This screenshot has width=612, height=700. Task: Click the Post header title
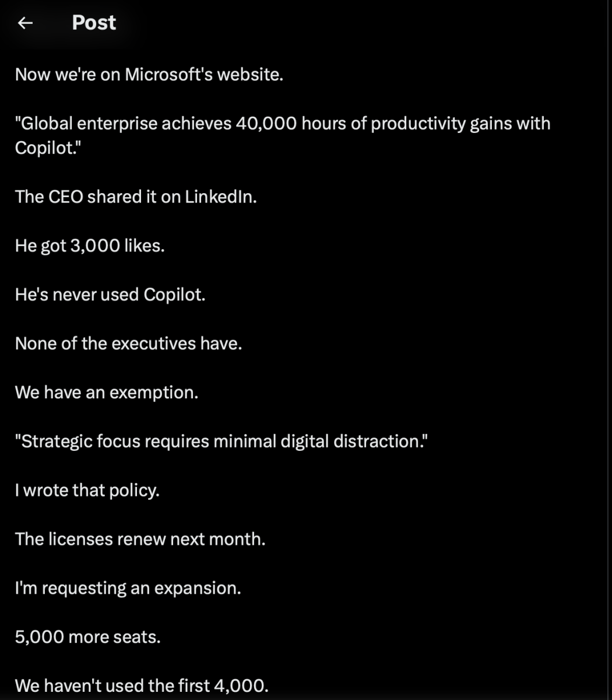point(94,23)
